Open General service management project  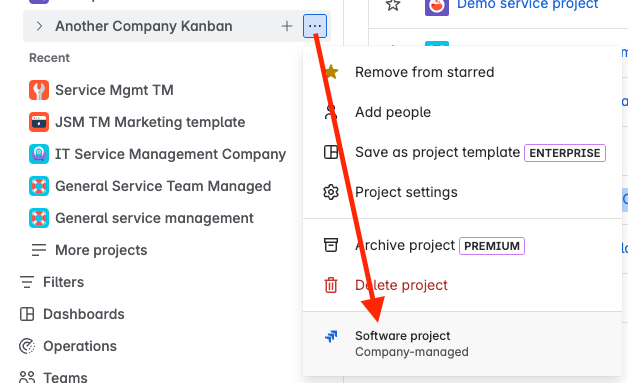click(141, 218)
